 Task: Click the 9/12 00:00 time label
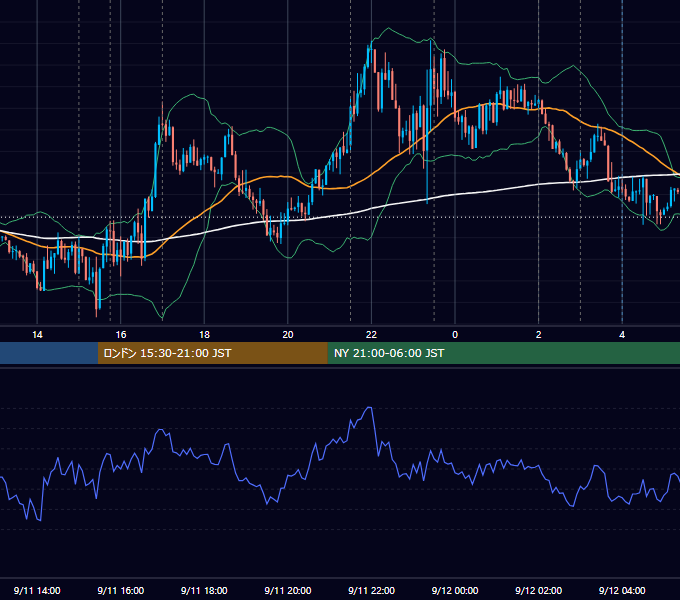(x=455, y=590)
